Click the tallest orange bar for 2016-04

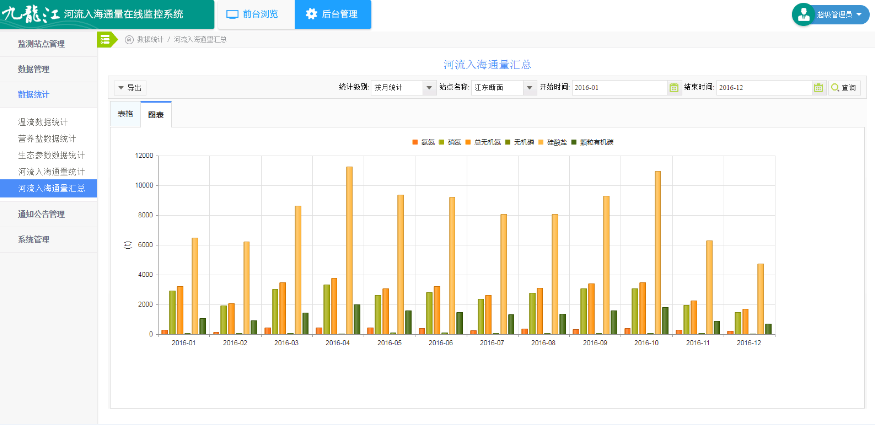pos(349,250)
